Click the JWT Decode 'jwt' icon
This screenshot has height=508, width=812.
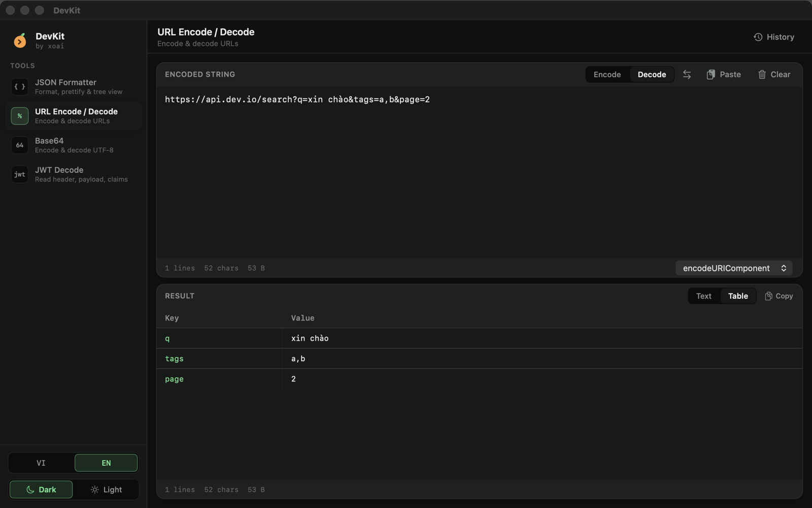click(x=20, y=174)
